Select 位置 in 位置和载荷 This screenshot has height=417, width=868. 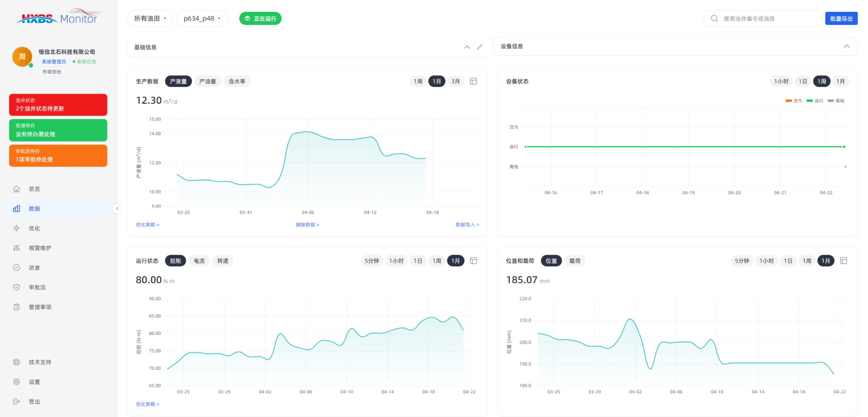[x=551, y=261]
